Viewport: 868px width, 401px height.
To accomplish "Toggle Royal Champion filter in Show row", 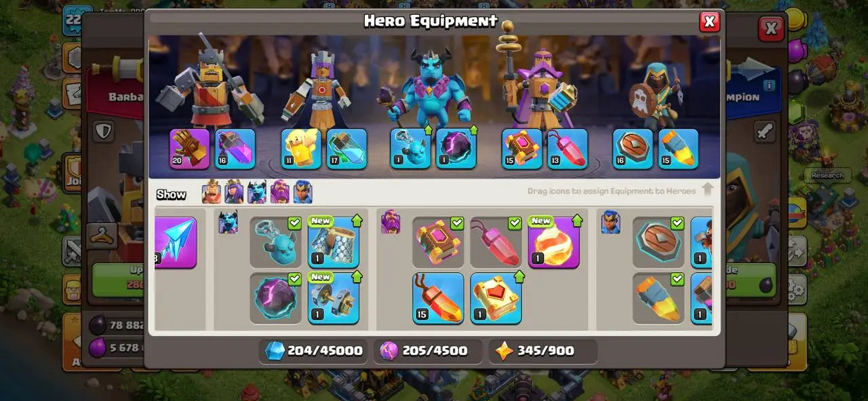I will pyautogui.click(x=302, y=193).
